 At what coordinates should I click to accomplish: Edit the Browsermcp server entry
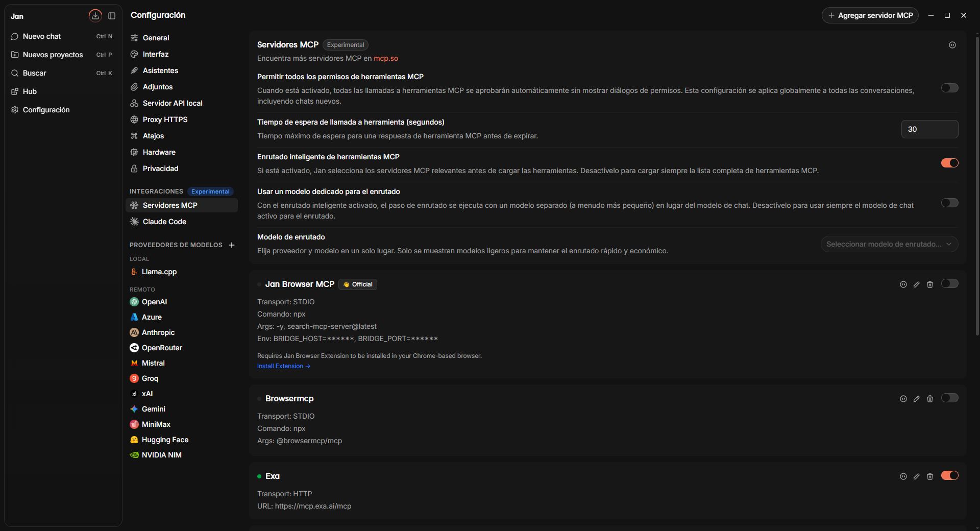click(917, 399)
